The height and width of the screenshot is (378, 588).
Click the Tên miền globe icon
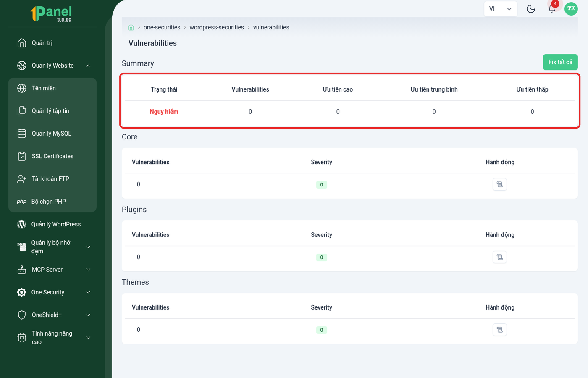(x=22, y=88)
